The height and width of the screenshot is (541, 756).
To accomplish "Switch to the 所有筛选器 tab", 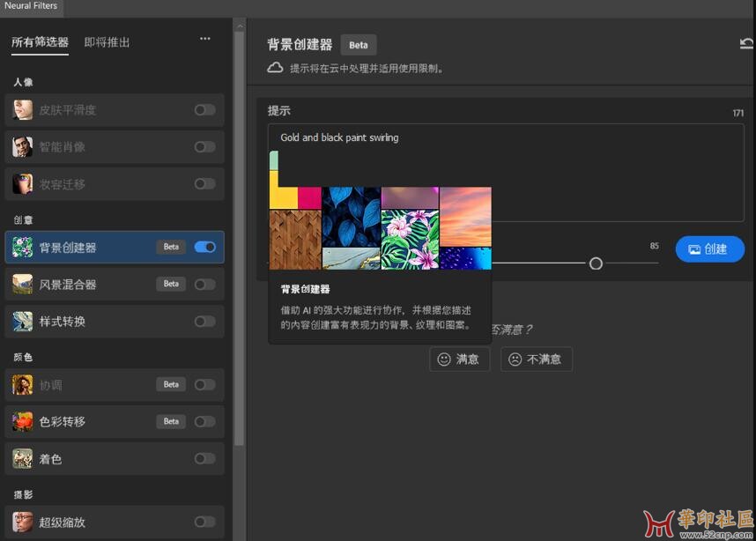I will pos(40,42).
